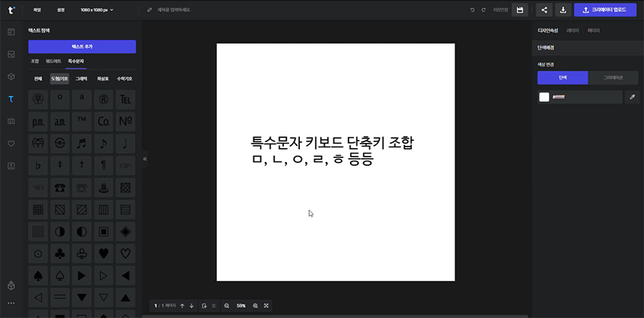Click the download icon button

[x=563, y=10]
